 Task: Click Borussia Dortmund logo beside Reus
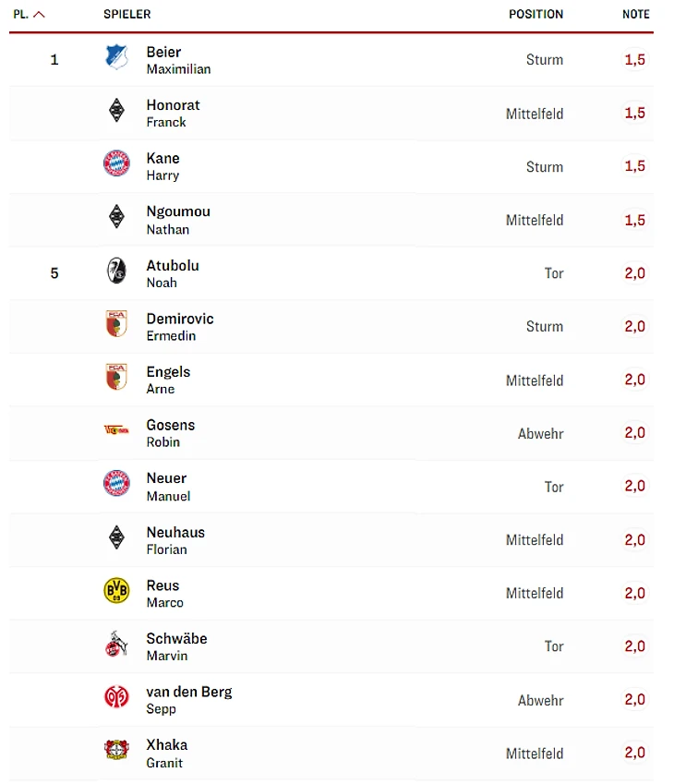116,592
